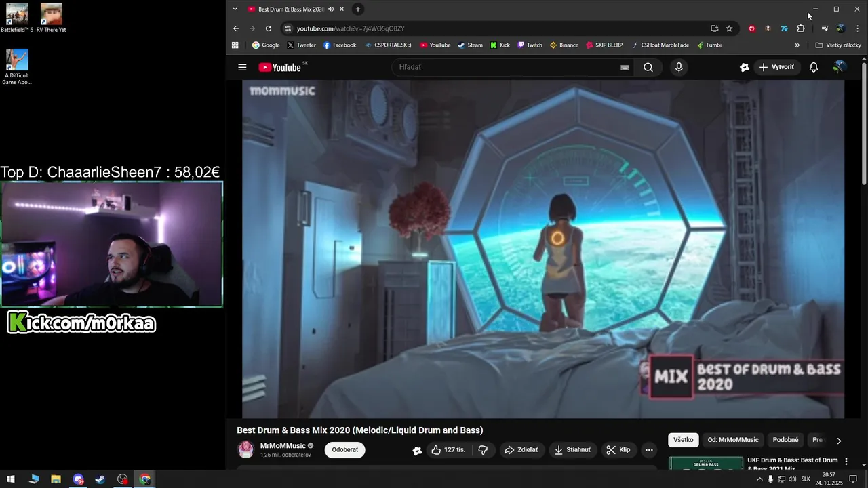
Task: Click the sparkle icon beside Vytvoriť
Action: [745, 67]
